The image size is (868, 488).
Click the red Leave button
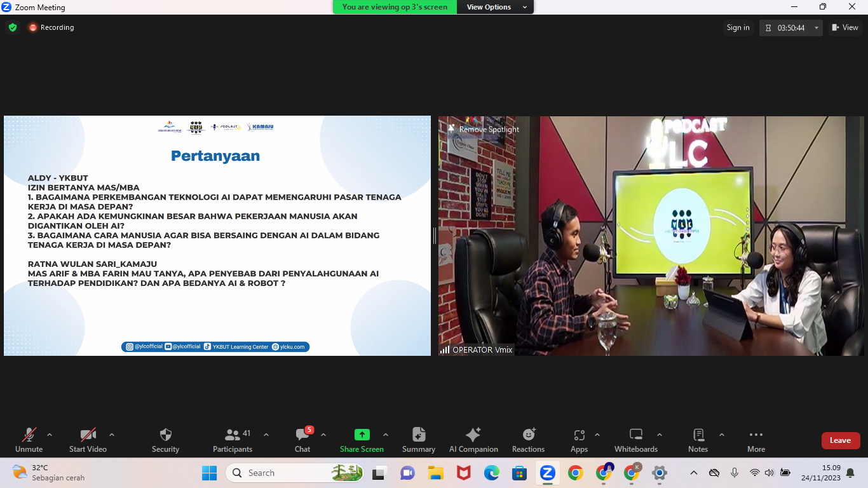840,440
